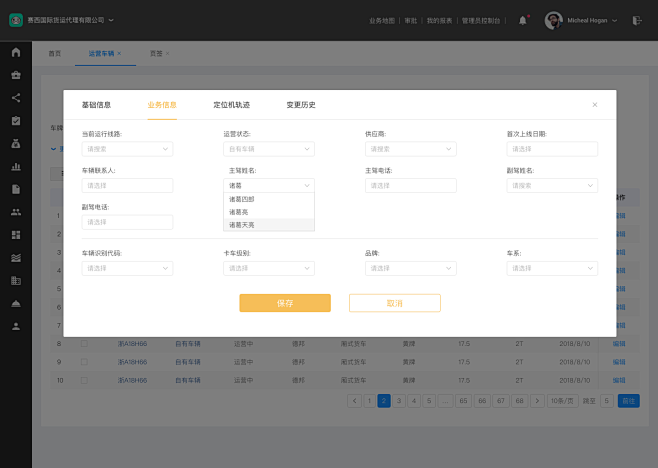Go to next page arrow in pagination
The image size is (658, 468).
pyautogui.click(x=537, y=401)
